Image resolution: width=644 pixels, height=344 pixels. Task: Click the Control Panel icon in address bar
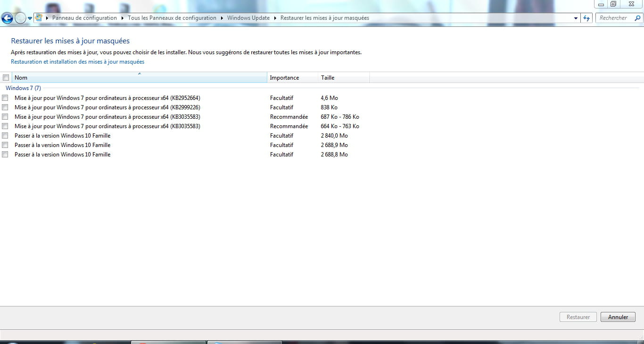pos(39,18)
